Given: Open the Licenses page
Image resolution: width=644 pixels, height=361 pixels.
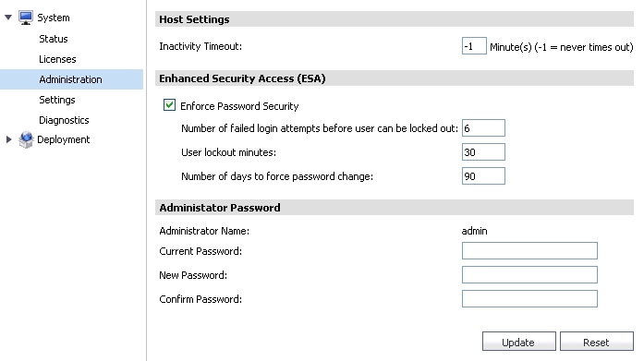Looking at the screenshot, I should (57, 59).
